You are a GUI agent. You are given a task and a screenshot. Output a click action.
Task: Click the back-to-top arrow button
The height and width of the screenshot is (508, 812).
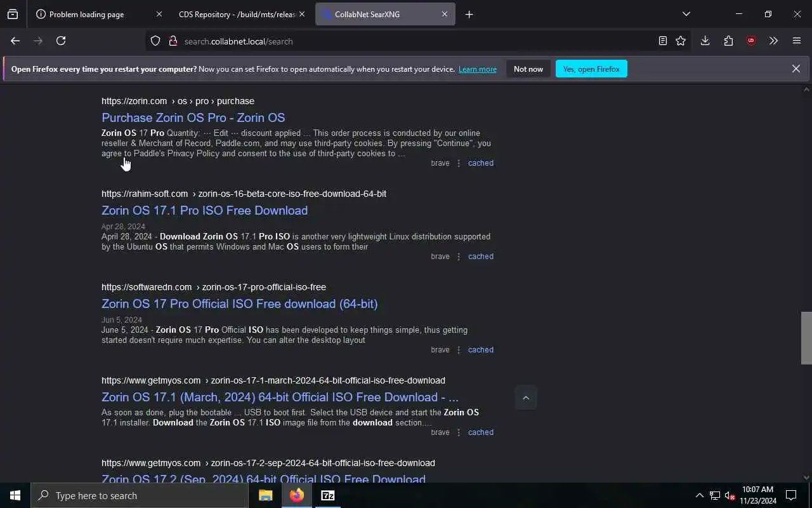(526, 398)
